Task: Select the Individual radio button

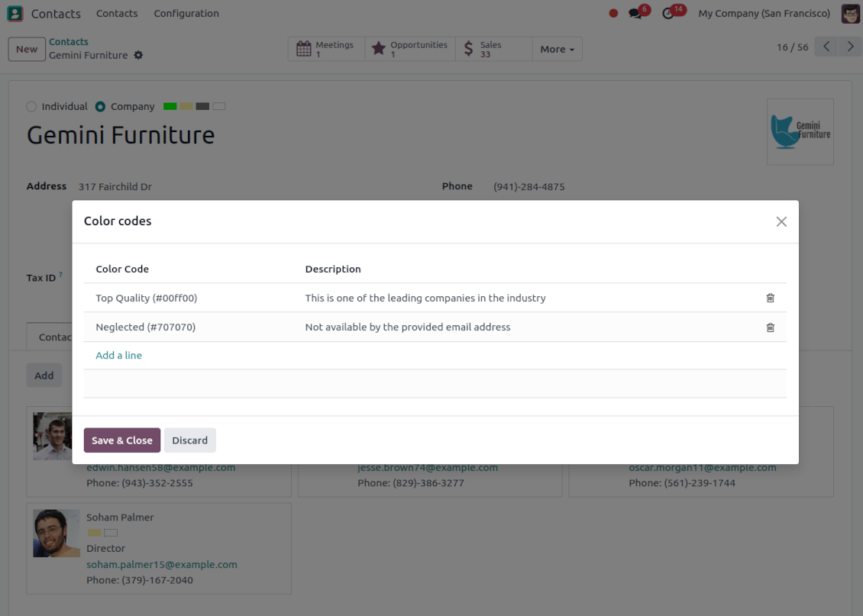Action: [31, 107]
